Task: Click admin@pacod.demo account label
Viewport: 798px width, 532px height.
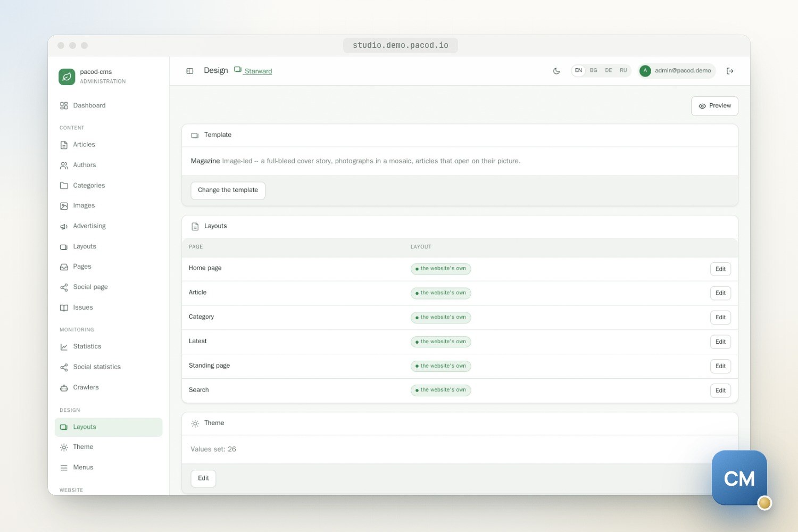Action: click(683, 71)
